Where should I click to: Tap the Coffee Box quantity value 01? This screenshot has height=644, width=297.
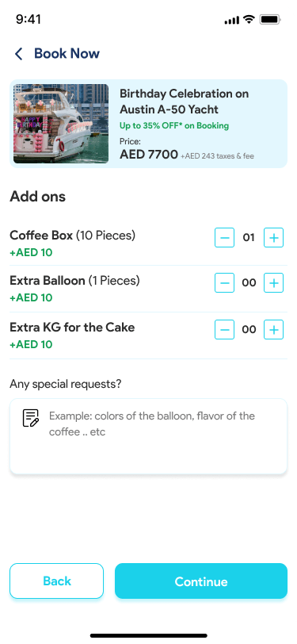(249, 237)
